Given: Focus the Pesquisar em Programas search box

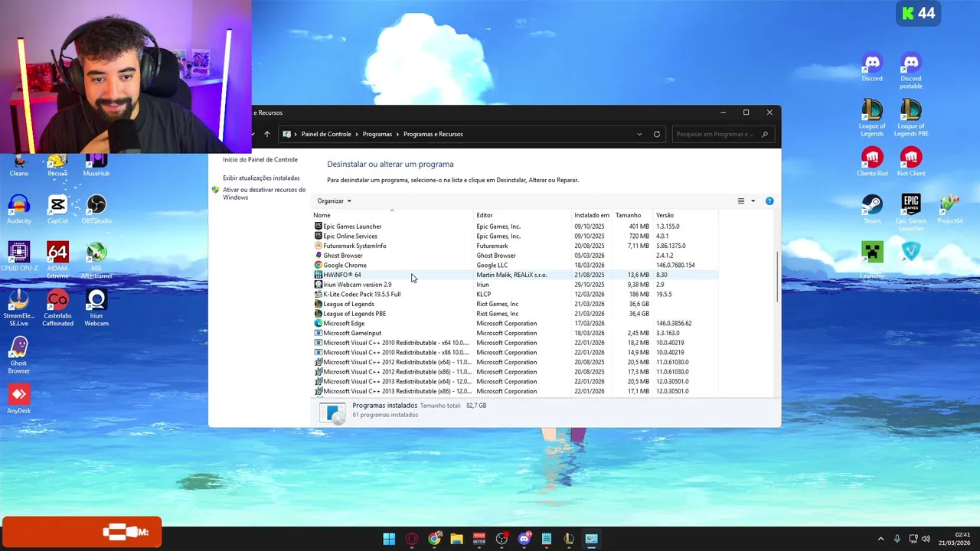Looking at the screenshot, I should tap(722, 134).
